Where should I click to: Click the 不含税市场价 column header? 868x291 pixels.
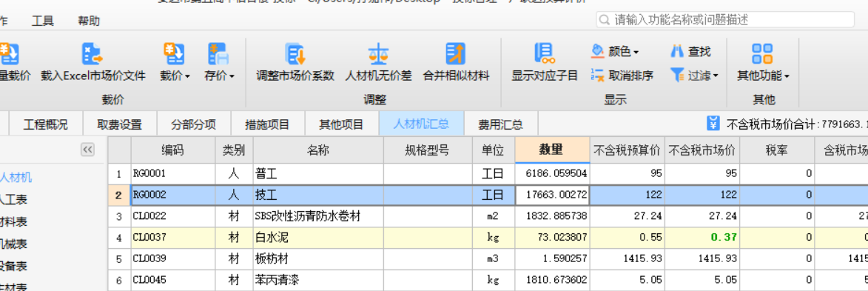(702, 150)
